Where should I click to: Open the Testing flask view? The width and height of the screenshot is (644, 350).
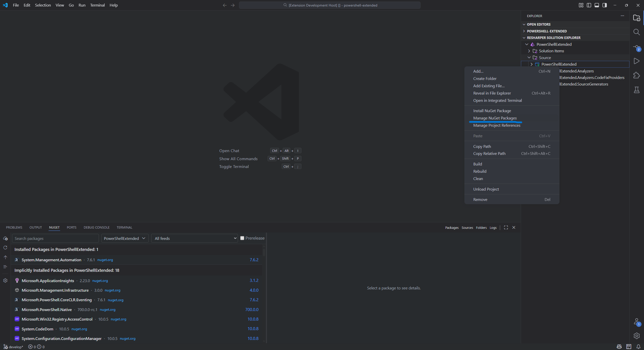[636, 90]
